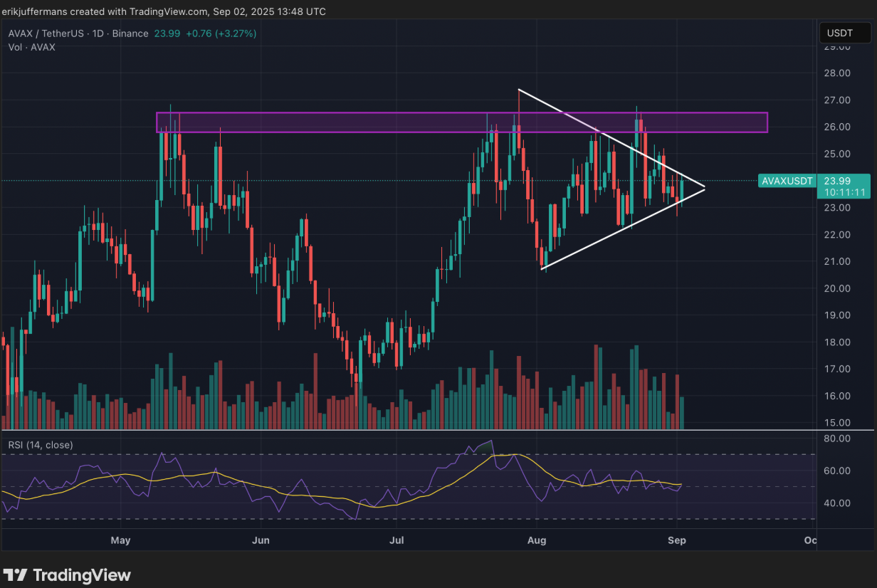Viewport: 877px width, 588px height.
Task: Click the +0.76 (+3.27%) price change text
Action: point(221,33)
